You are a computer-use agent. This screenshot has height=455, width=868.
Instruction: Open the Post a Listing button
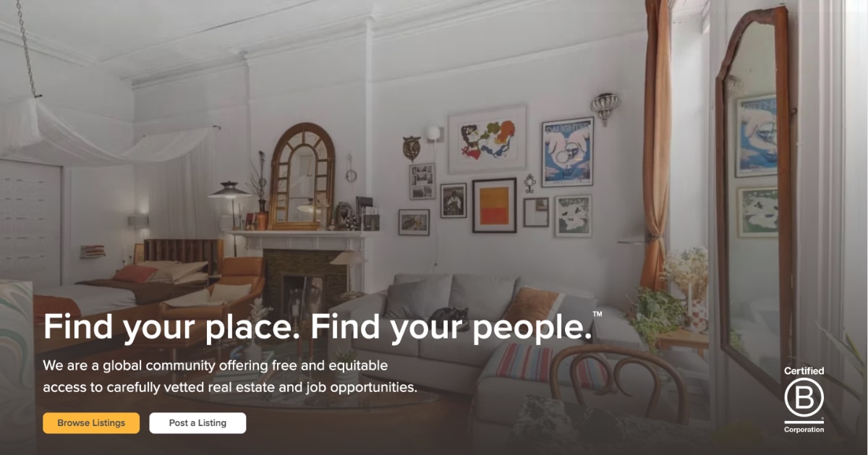click(197, 423)
